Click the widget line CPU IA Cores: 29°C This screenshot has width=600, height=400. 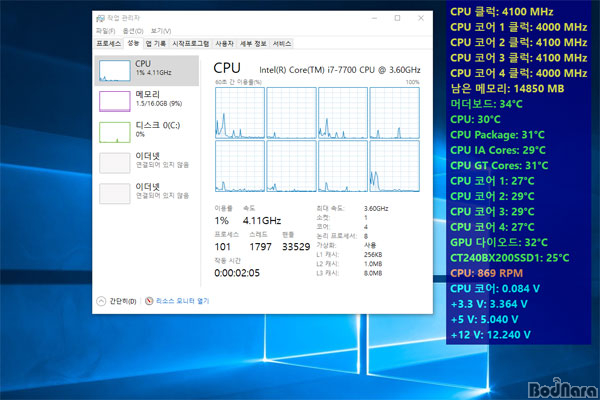498,150
